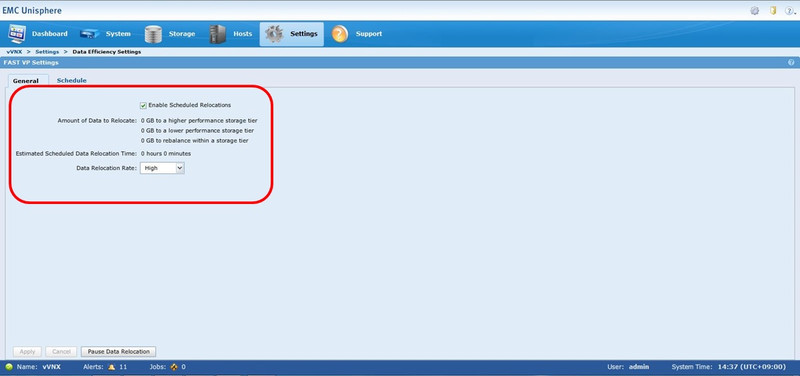Click the '0 hours 0 minutes' relocation time value
This screenshot has height=376, width=800.
(166, 153)
